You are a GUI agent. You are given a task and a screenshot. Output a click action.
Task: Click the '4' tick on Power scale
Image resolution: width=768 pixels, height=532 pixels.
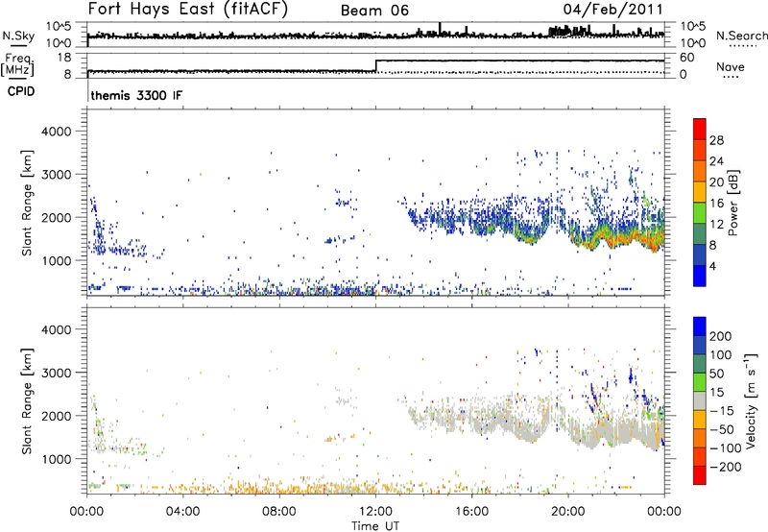tap(713, 266)
